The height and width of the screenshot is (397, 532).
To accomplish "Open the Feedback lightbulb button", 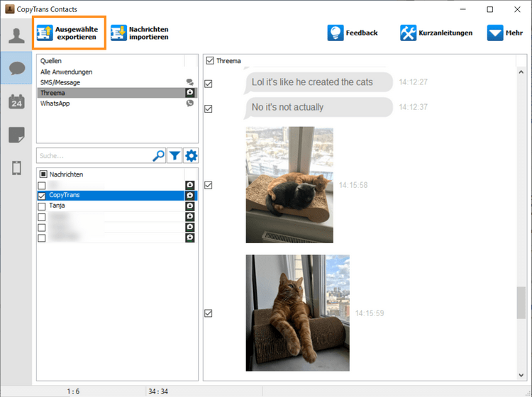I will (x=353, y=33).
